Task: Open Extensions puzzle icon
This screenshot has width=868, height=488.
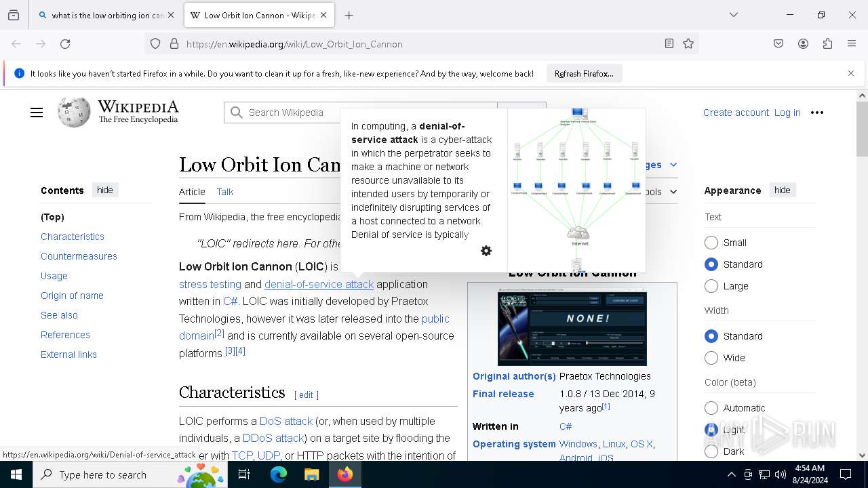Action: [x=827, y=44]
